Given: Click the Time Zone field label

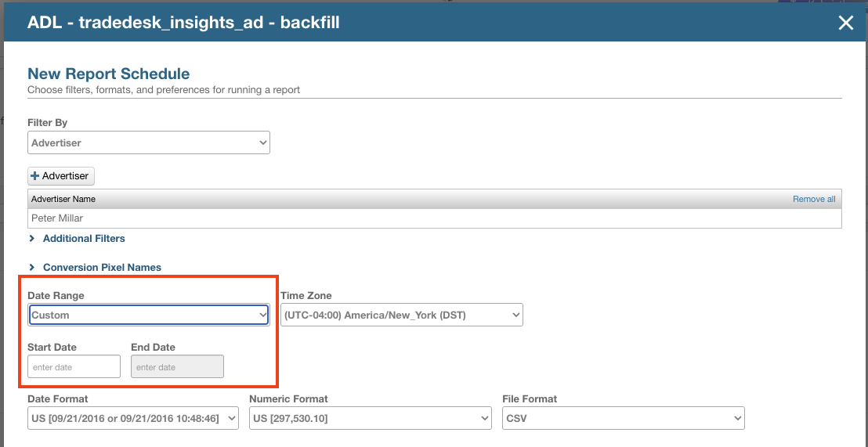Looking at the screenshot, I should pos(306,296).
